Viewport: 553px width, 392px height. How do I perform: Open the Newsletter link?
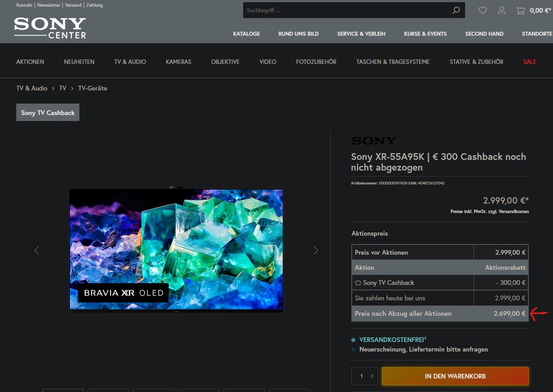coord(49,5)
